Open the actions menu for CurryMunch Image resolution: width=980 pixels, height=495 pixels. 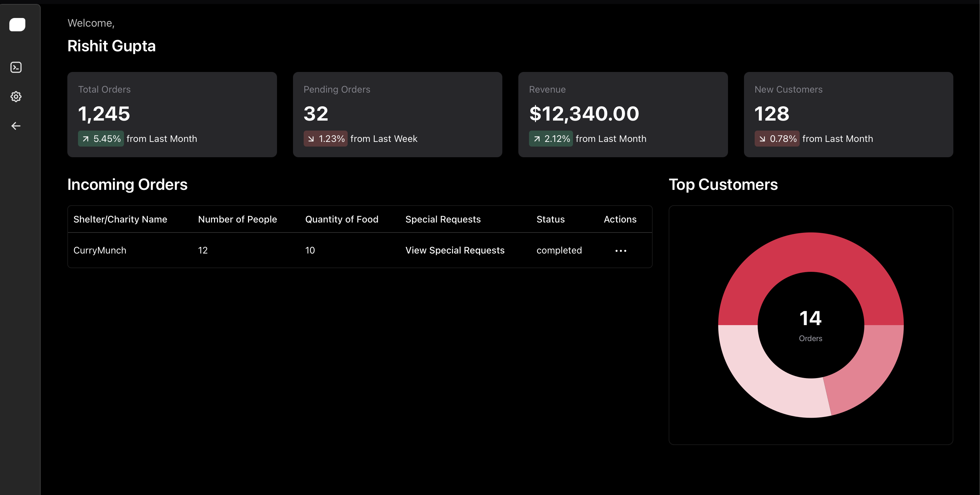pos(620,250)
